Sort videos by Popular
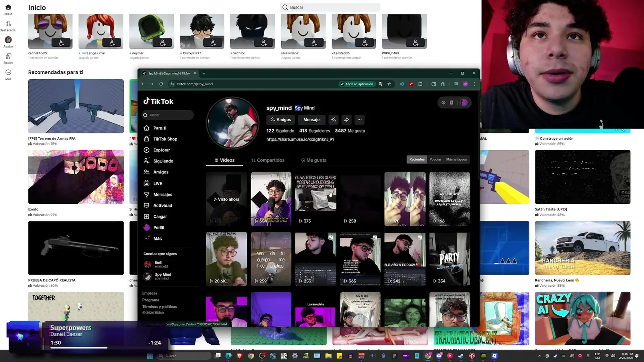Screen dimensions: 644x362 [x=435, y=159]
